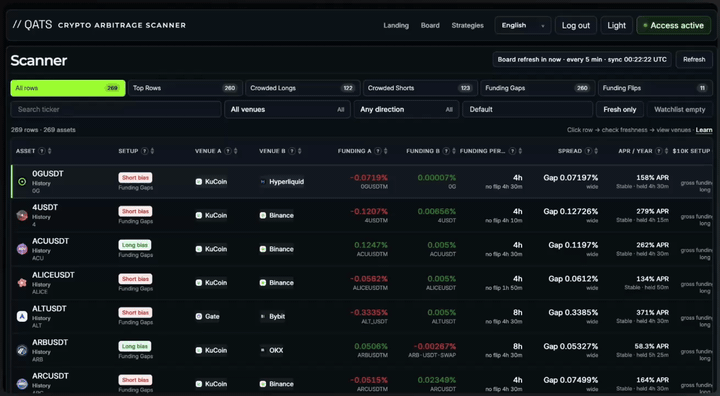Open the VENUE B help tooltip icon

pyautogui.click(x=292, y=151)
